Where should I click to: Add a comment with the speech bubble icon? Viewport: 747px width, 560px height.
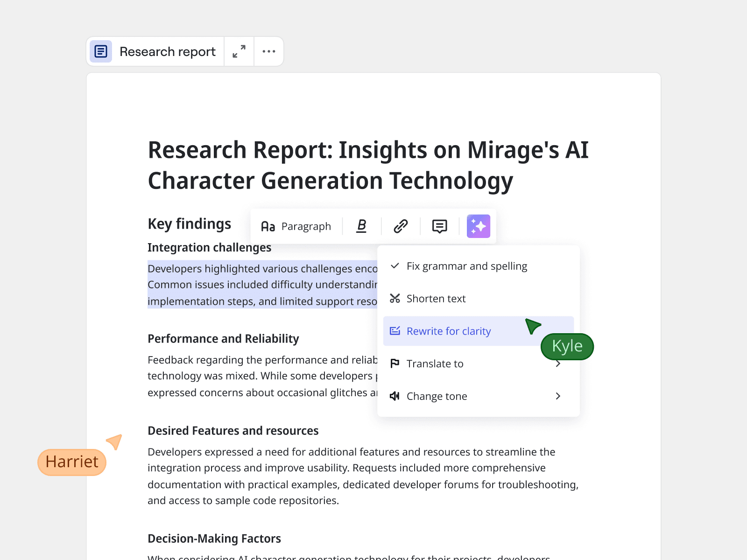point(439,226)
